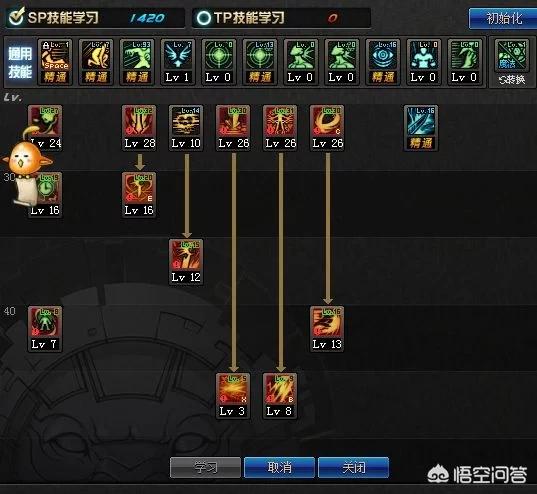537x494 pixels.
Task: Click the Lv 10 skill icon
Action: click(186, 127)
